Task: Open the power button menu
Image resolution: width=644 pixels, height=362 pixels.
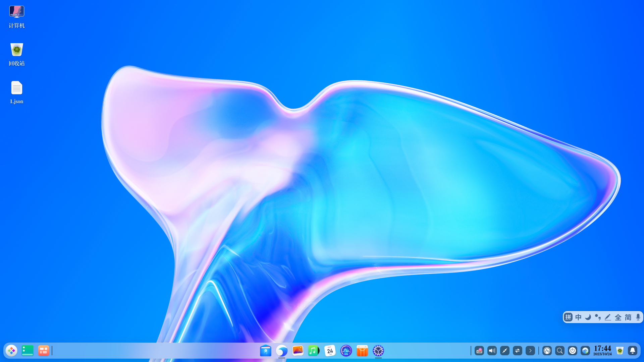Action: click(x=573, y=351)
